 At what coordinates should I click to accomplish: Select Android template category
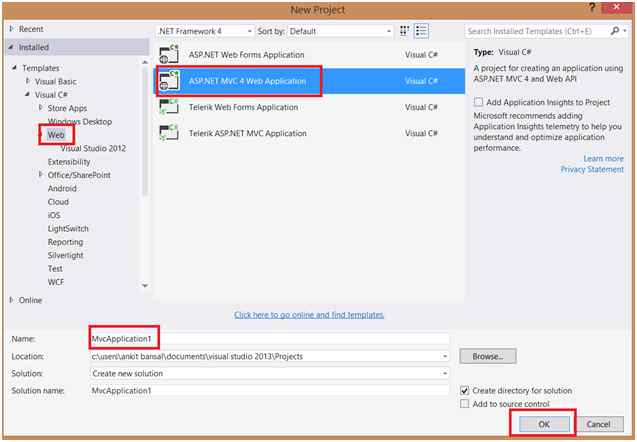(x=62, y=188)
